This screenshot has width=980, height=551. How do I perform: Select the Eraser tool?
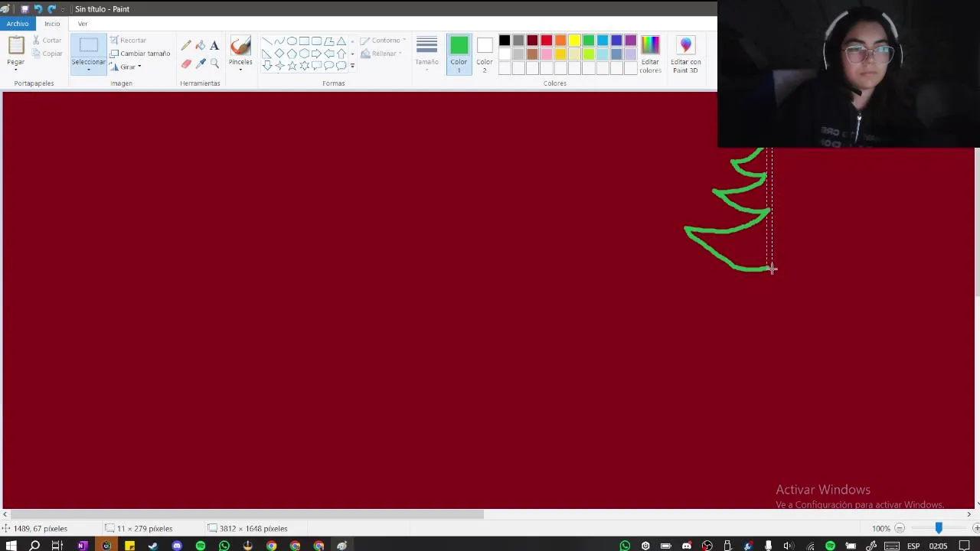point(186,64)
